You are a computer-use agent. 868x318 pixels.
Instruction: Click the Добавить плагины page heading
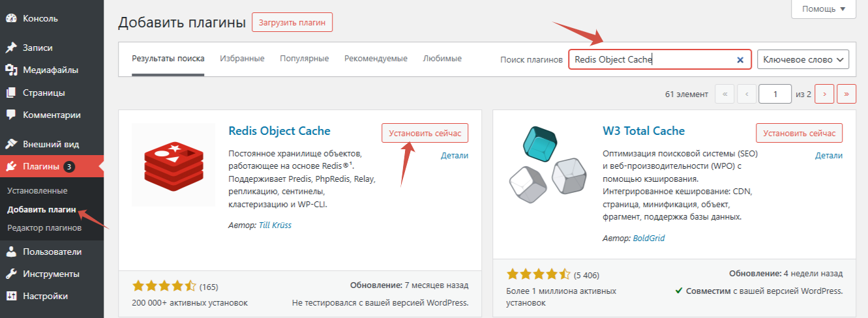point(181,22)
